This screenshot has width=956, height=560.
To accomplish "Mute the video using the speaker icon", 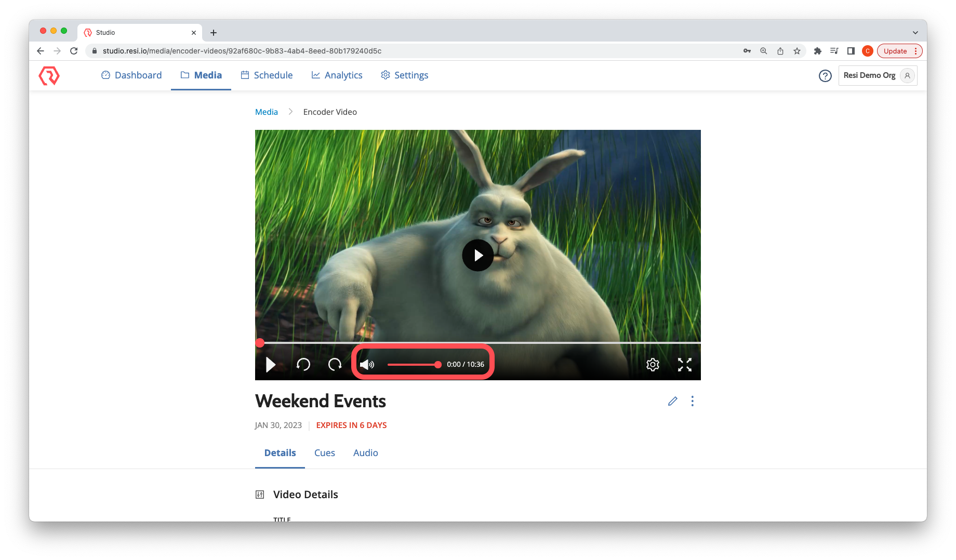I will tap(367, 365).
